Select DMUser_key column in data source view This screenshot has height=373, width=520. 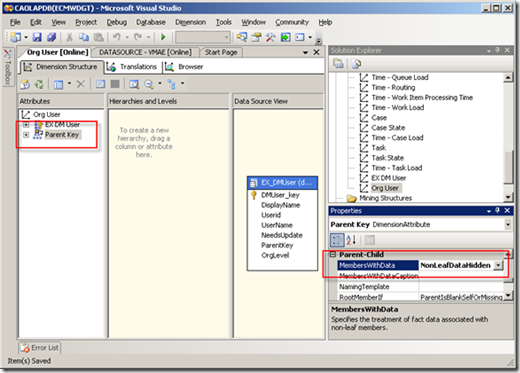click(x=280, y=195)
